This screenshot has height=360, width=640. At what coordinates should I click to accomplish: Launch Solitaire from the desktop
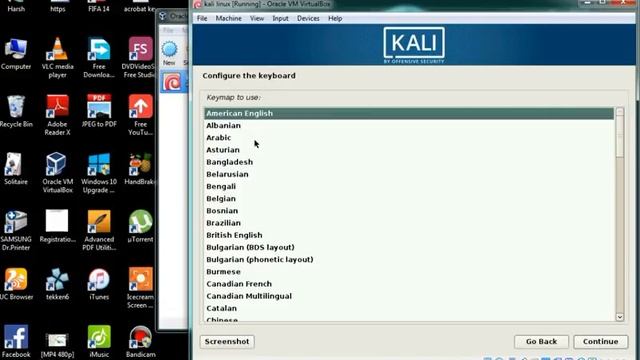pyautogui.click(x=16, y=169)
